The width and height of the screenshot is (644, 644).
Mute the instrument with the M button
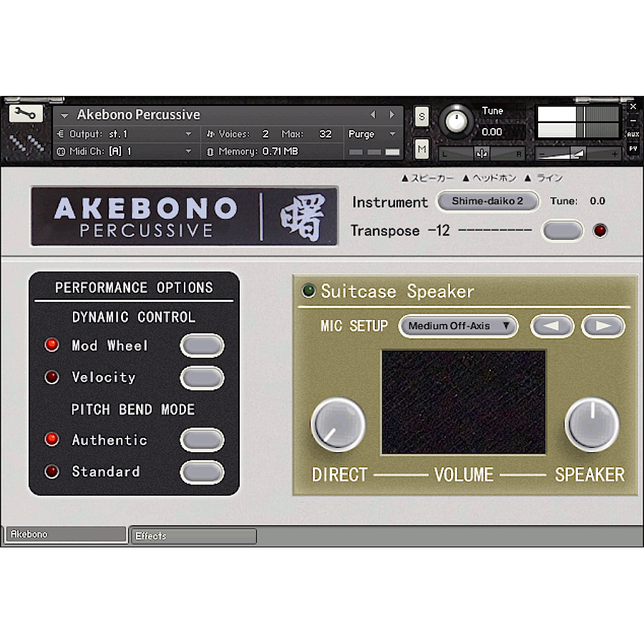[x=421, y=150]
